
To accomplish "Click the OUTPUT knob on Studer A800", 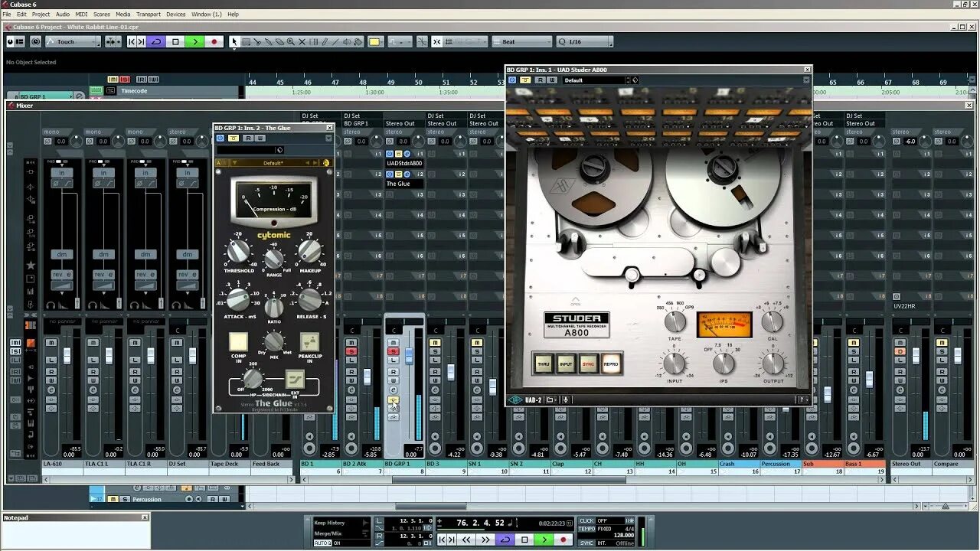I will tap(773, 364).
